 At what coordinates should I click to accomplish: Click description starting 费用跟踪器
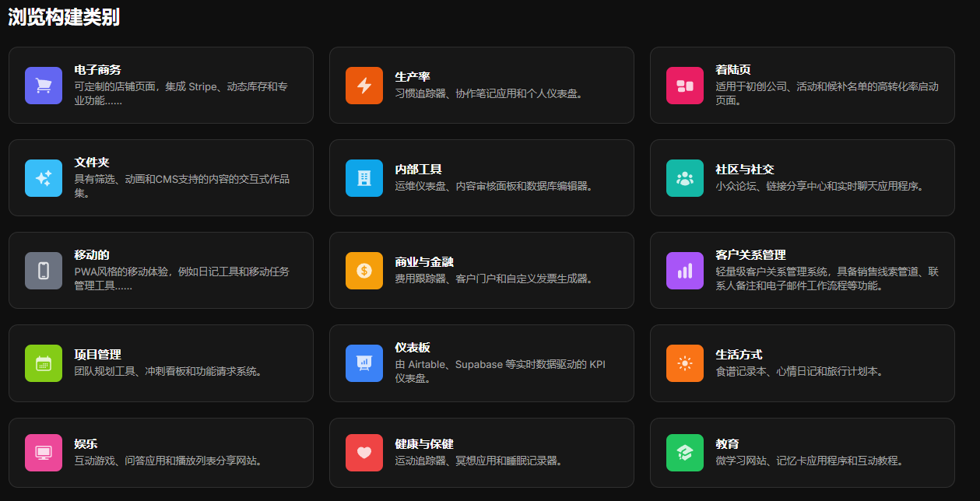click(x=494, y=279)
